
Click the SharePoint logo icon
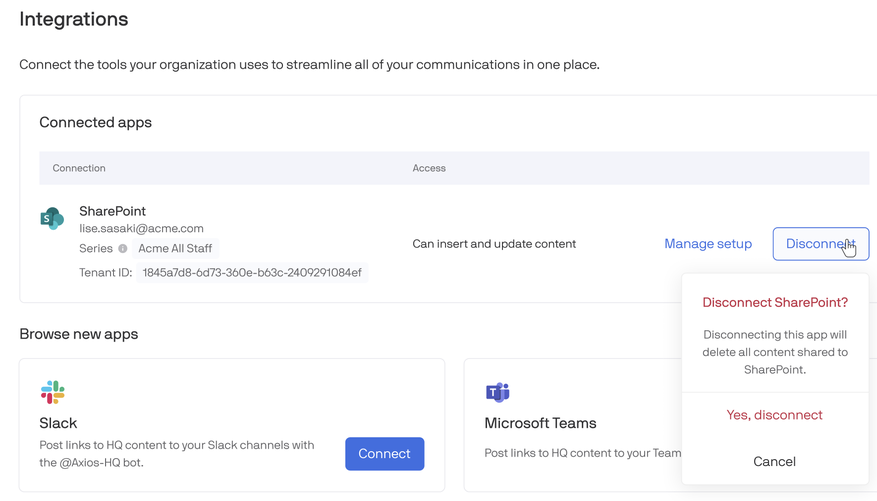coord(52,218)
